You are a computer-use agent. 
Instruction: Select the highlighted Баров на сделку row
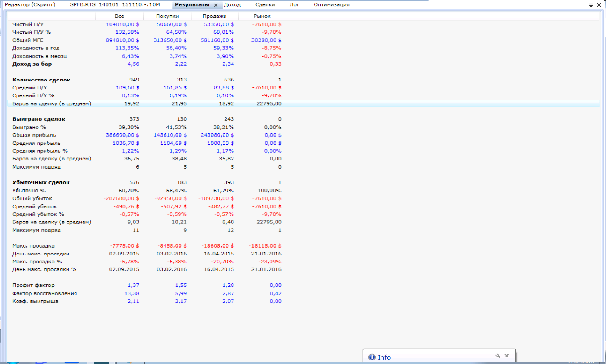pyautogui.click(x=52, y=104)
